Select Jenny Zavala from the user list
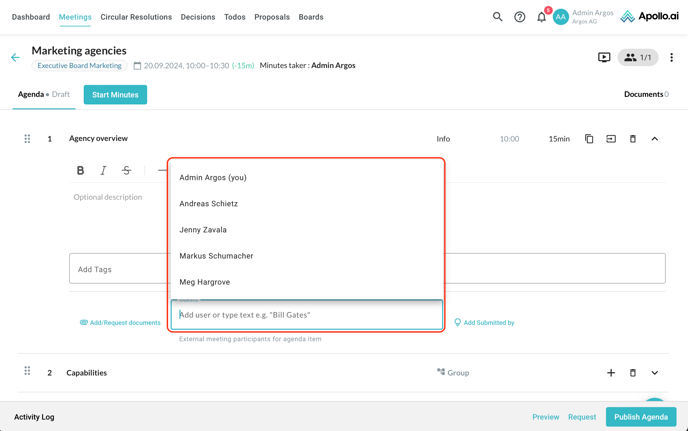 pyautogui.click(x=203, y=230)
